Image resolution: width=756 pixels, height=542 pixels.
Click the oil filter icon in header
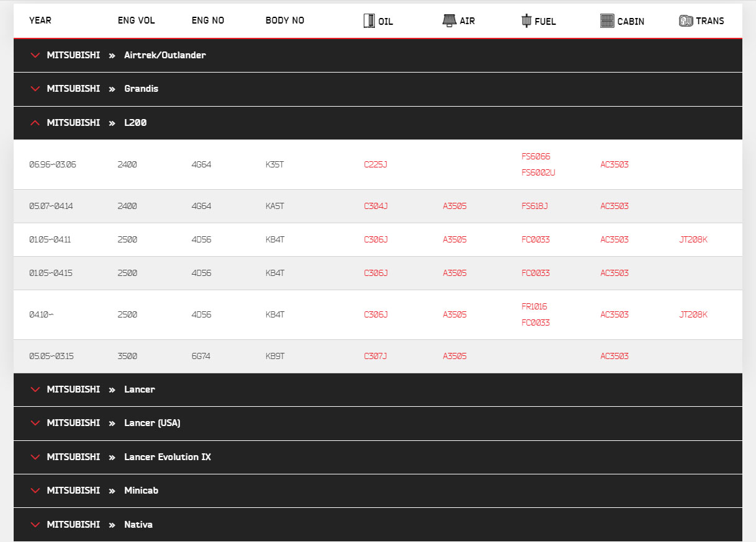pos(369,20)
